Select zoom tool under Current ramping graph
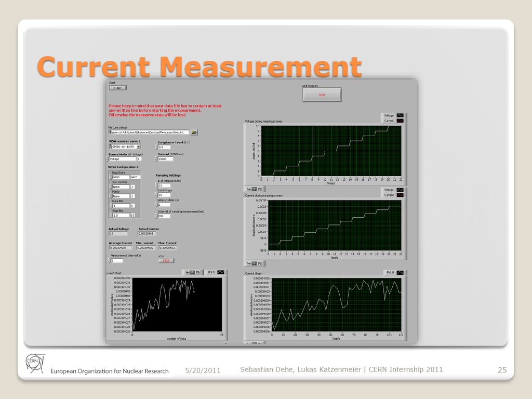532x399 pixels. pyautogui.click(x=254, y=263)
